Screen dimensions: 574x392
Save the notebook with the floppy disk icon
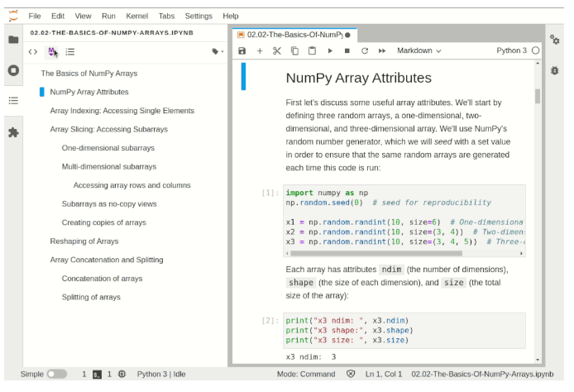(242, 51)
